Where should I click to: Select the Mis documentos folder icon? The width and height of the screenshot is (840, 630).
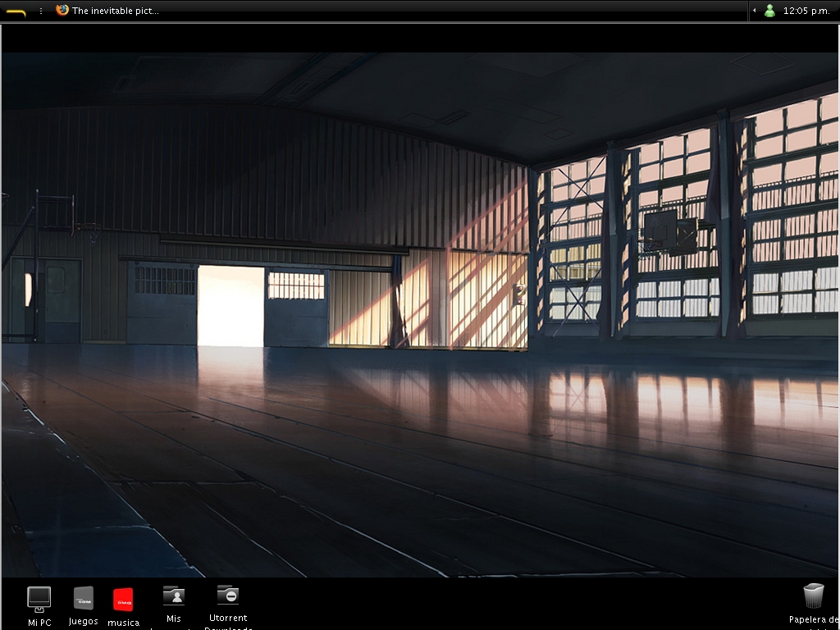174,596
